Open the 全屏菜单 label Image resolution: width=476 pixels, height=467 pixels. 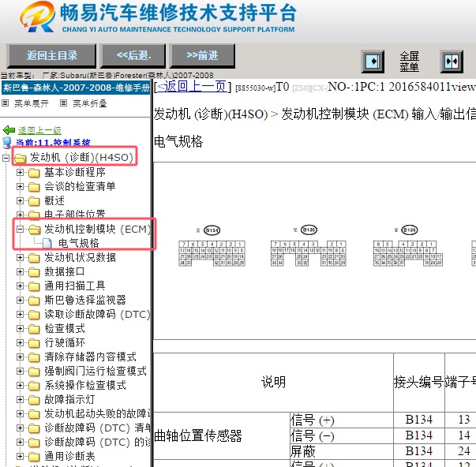(409, 62)
